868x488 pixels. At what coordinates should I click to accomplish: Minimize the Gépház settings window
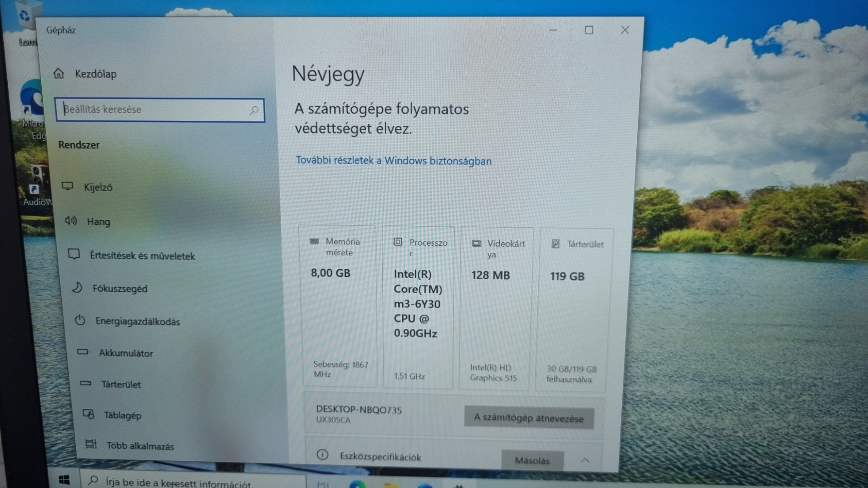553,30
